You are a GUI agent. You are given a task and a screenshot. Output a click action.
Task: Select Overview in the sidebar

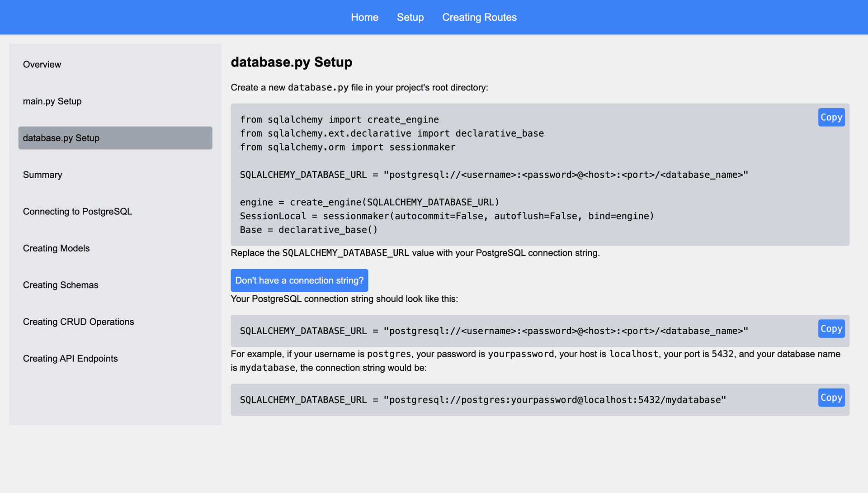pos(115,64)
